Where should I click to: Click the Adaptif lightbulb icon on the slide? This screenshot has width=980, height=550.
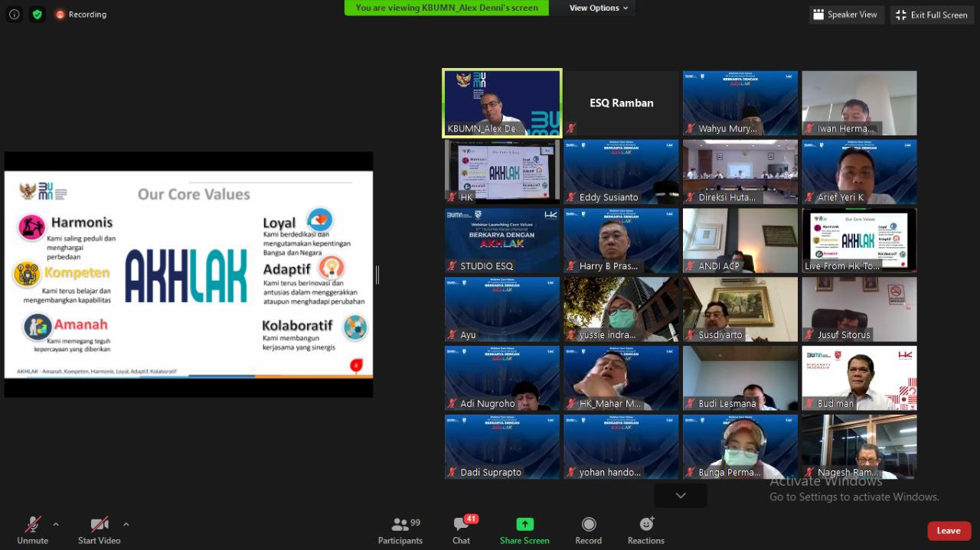coord(332,268)
